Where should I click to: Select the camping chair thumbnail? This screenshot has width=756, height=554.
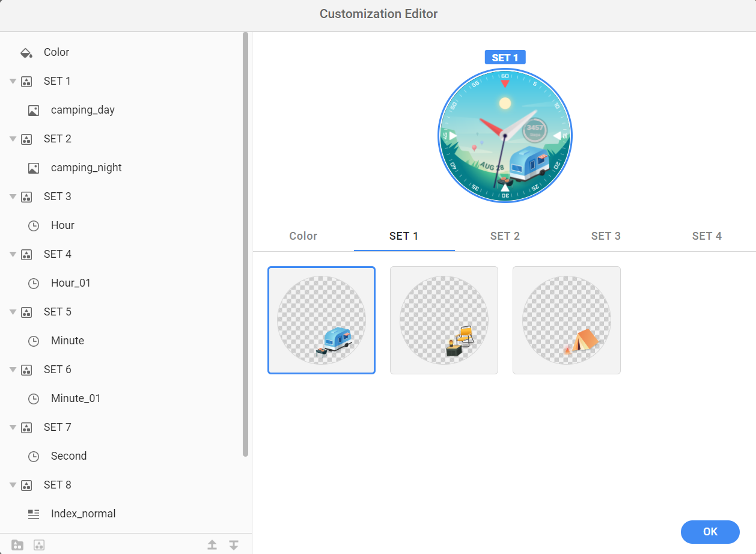(x=444, y=320)
